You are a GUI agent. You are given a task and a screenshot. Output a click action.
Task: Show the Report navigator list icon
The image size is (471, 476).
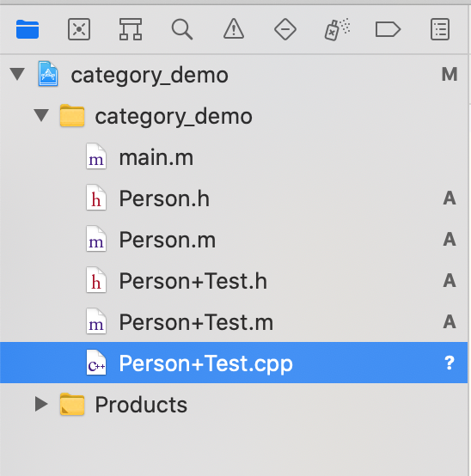click(x=440, y=29)
